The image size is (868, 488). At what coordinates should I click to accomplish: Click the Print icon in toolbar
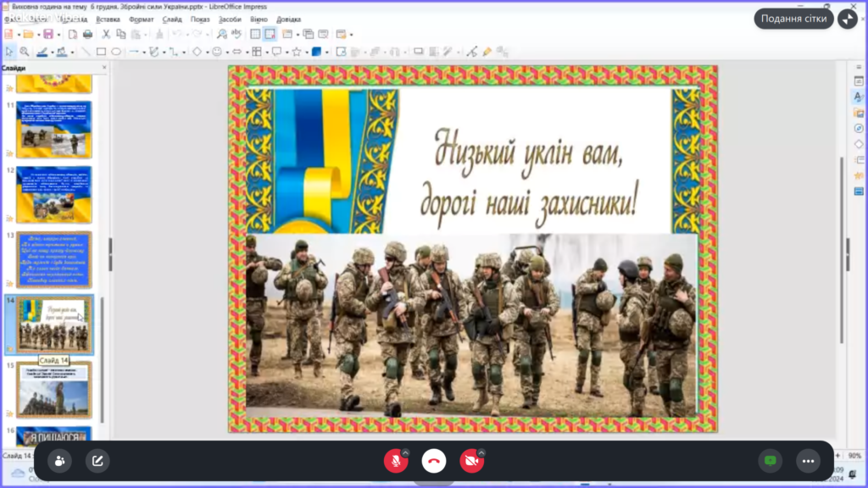click(x=86, y=34)
